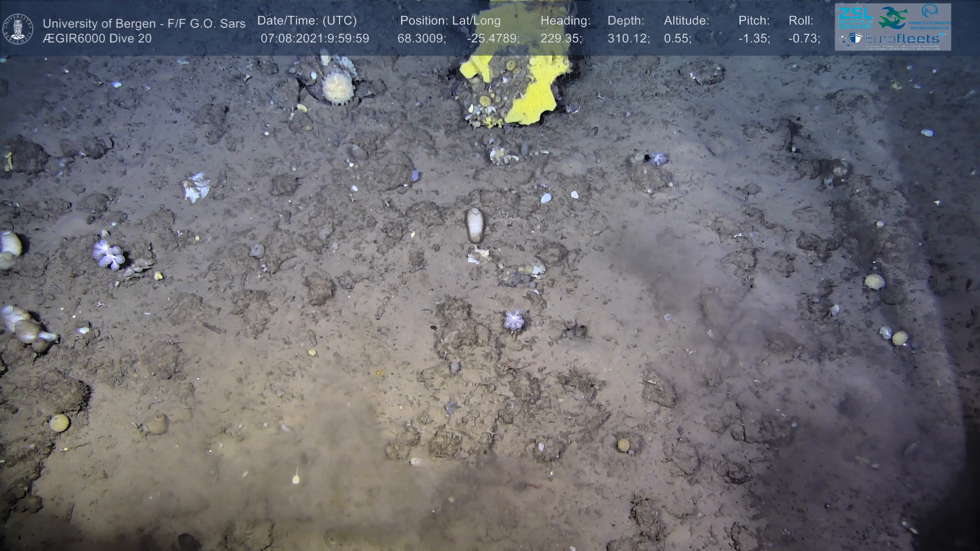This screenshot has height=551, width=980.
Task: Click the University of Bergen seal logo
Action: point(18,29)
